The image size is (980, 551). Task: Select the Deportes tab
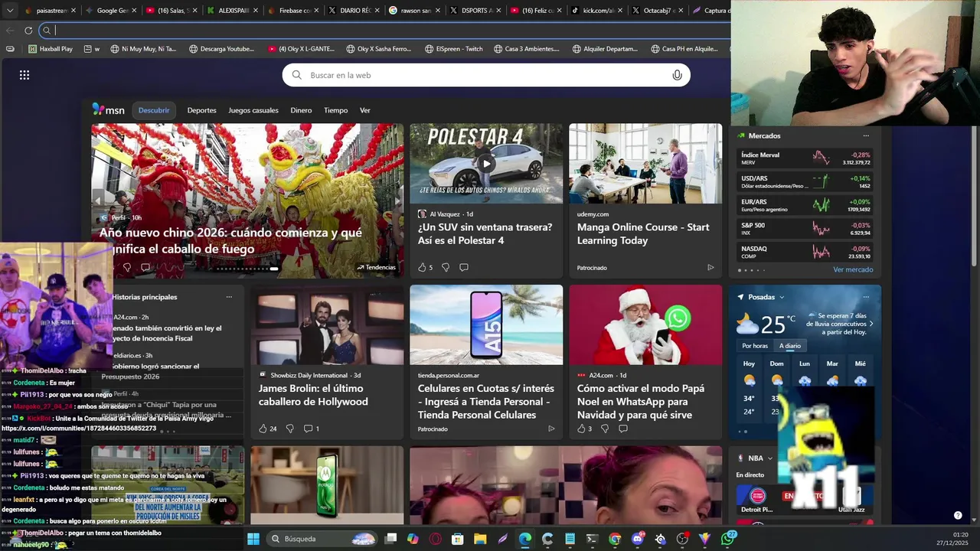point(202,110)
